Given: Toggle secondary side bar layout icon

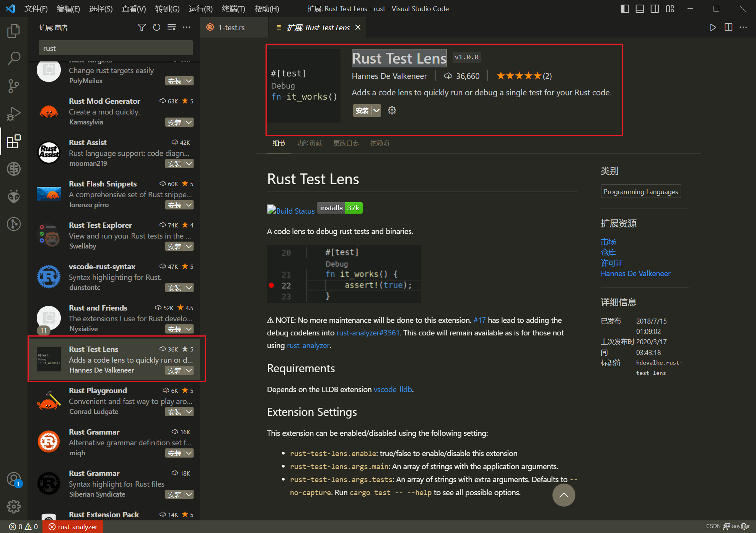Looking at the screenshot, I should coord(655,8).
